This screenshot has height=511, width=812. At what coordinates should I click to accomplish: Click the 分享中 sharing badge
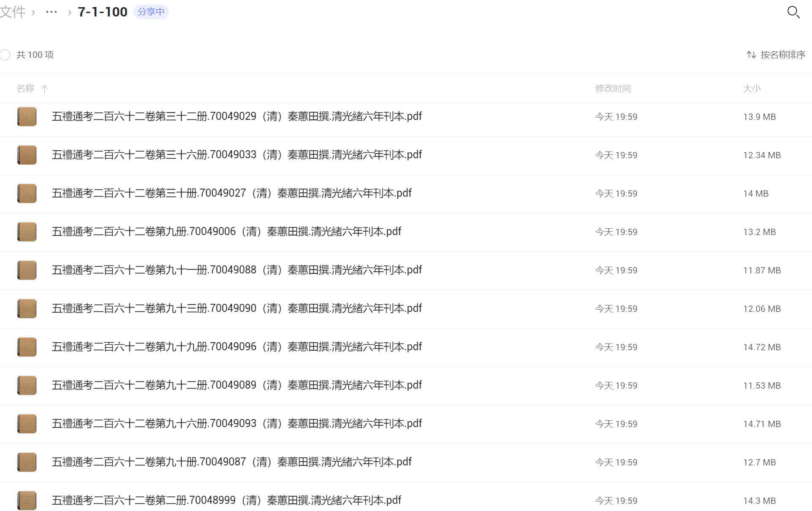(151, 12)
